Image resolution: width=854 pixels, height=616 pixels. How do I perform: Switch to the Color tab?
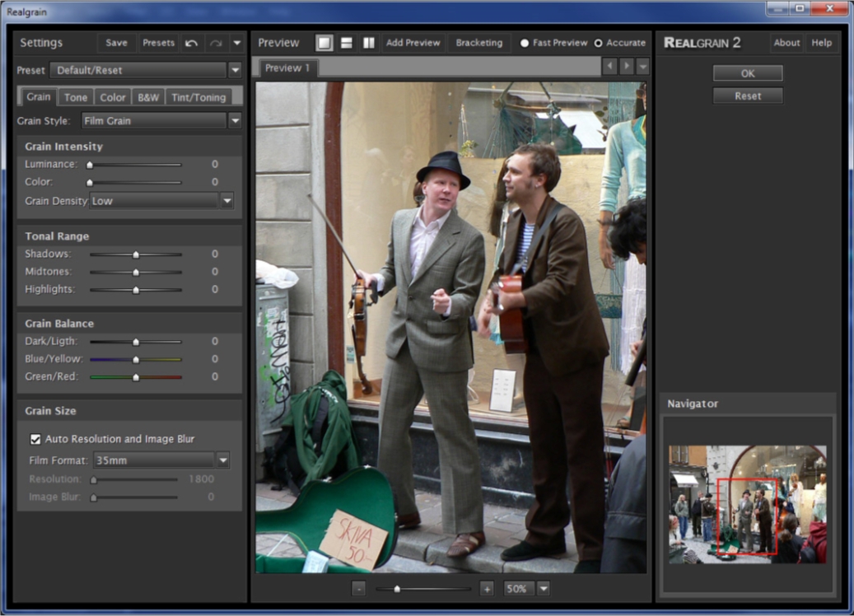point(113,97)
